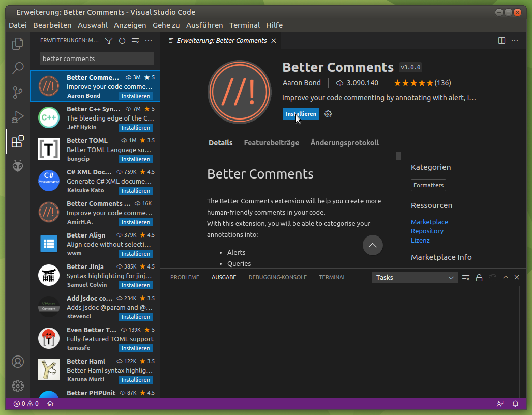This screenshot has width=532, height=415.
Task: Click the extension details scrollbar thumb
Action: (398, 156)
